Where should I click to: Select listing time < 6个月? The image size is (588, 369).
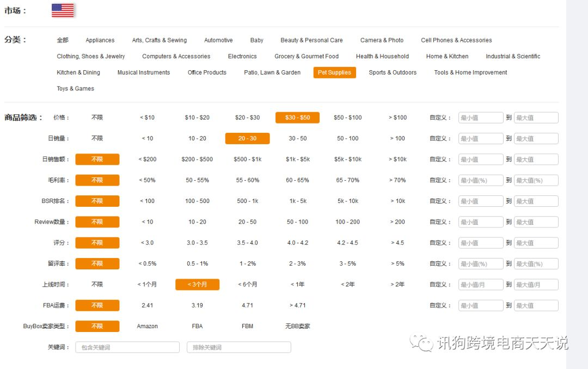point(247,285)
